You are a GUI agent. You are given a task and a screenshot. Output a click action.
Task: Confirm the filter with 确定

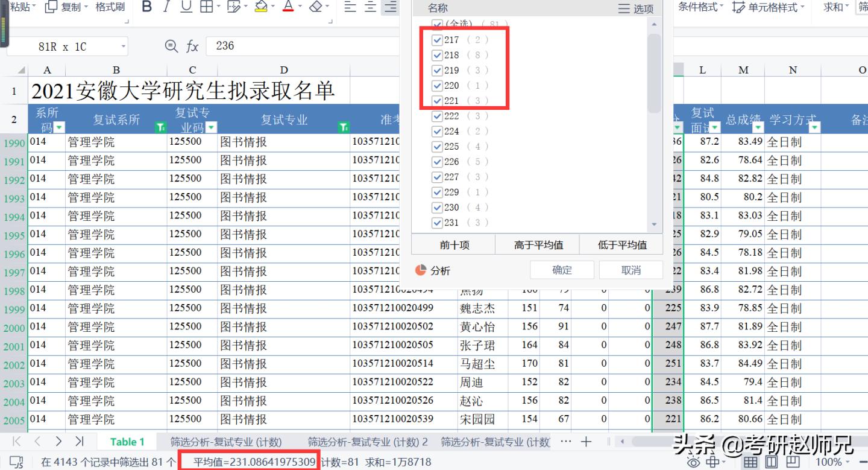(x=562, y=270)
